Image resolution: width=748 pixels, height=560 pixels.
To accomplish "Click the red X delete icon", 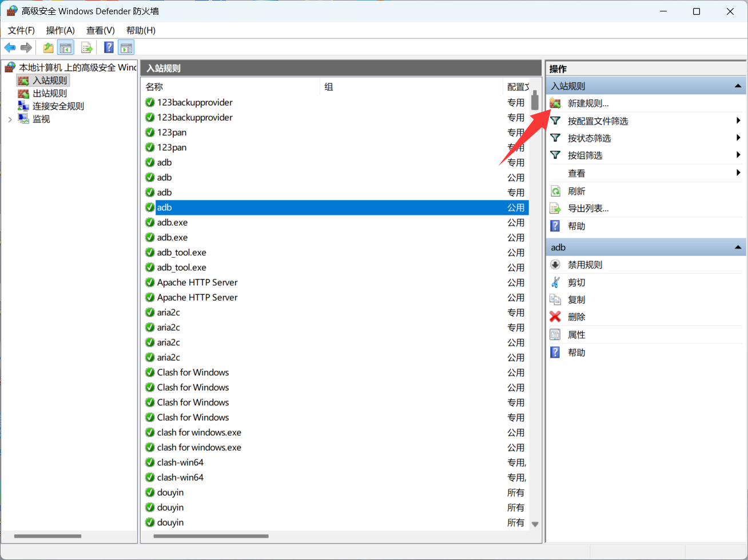I will click(x=555, y=317).
